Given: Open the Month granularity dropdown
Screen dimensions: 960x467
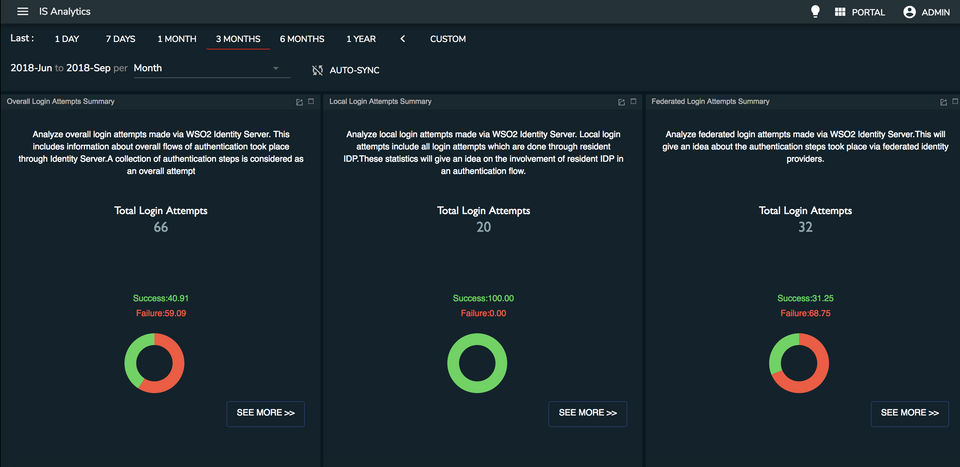Looking at the screenshot, I should tap(207, 68).
